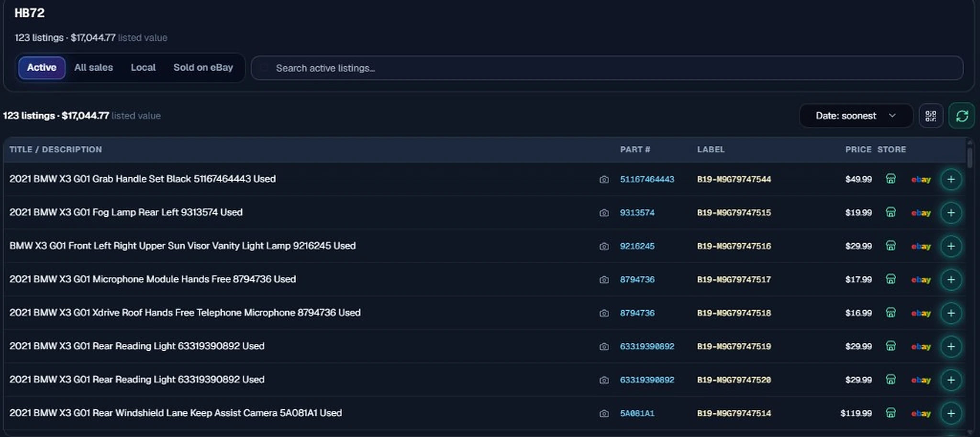The width and height of the screenshot is (980, 437).
Task: Click camera icon for label B19-M9G79747520 row
Action: (604, 380)
